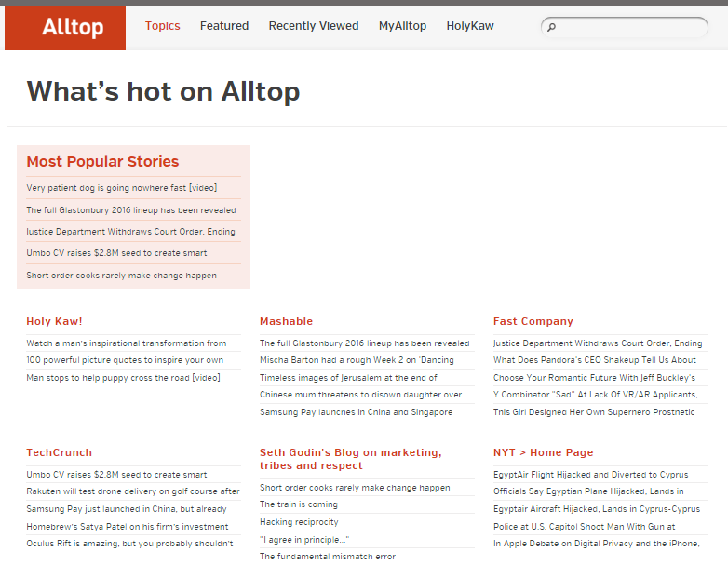
Task: Open 'Samsung Pay just launched in China, but already'
Action: tap(127, 509)
